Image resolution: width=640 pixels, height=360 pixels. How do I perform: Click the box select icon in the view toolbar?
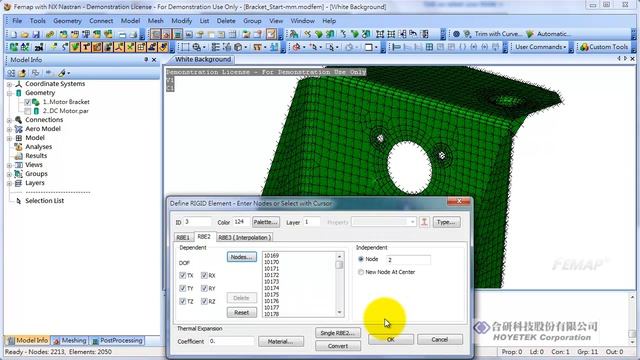[185, 47]
